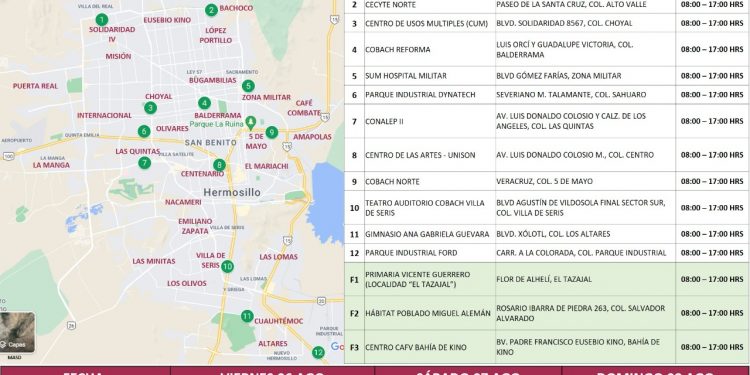Click address FLOR DE ALHELÍ, EL TAZAJAL
Screen dimensions: 750x375
(544, 279)
